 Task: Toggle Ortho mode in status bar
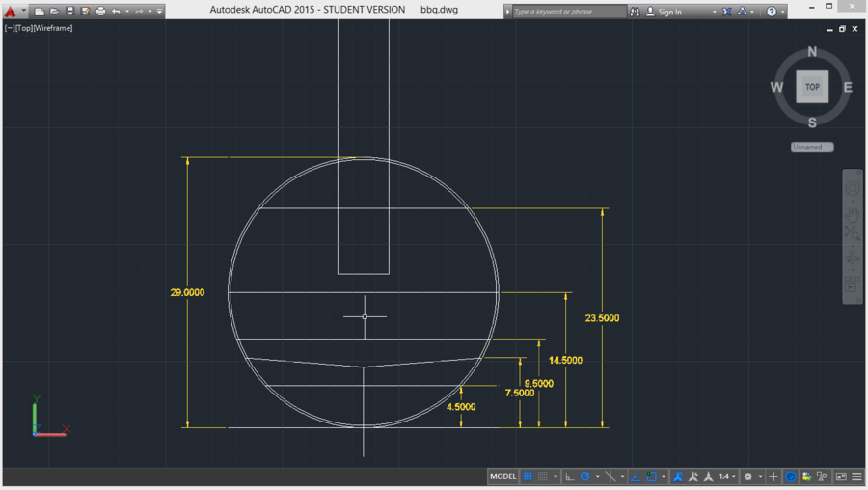coord(570,476)
